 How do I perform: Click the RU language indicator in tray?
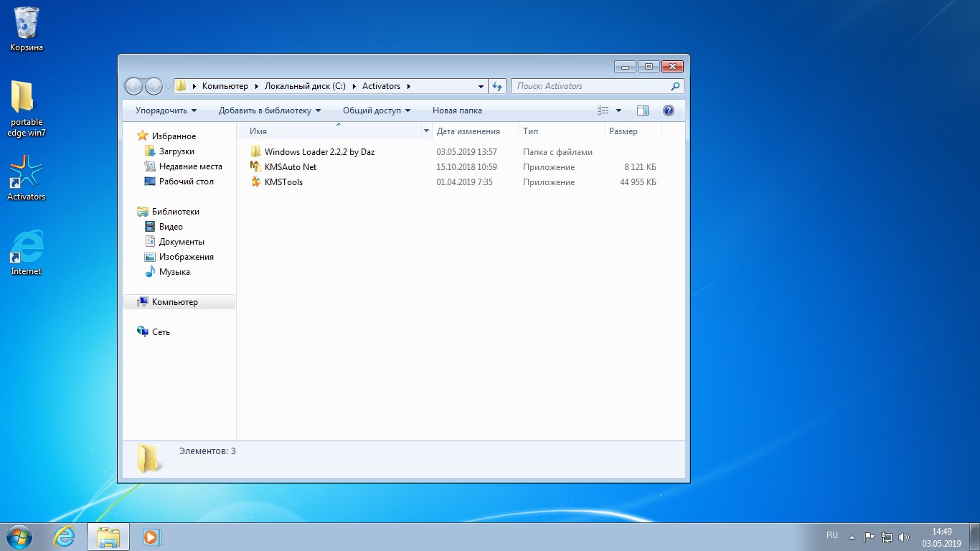click(x=831, y=535)
